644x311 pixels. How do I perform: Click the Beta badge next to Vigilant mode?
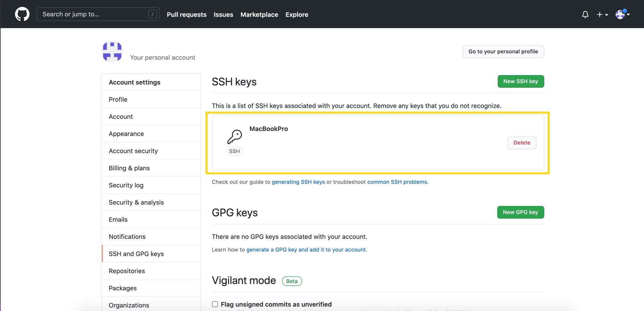tap(291, 281)
